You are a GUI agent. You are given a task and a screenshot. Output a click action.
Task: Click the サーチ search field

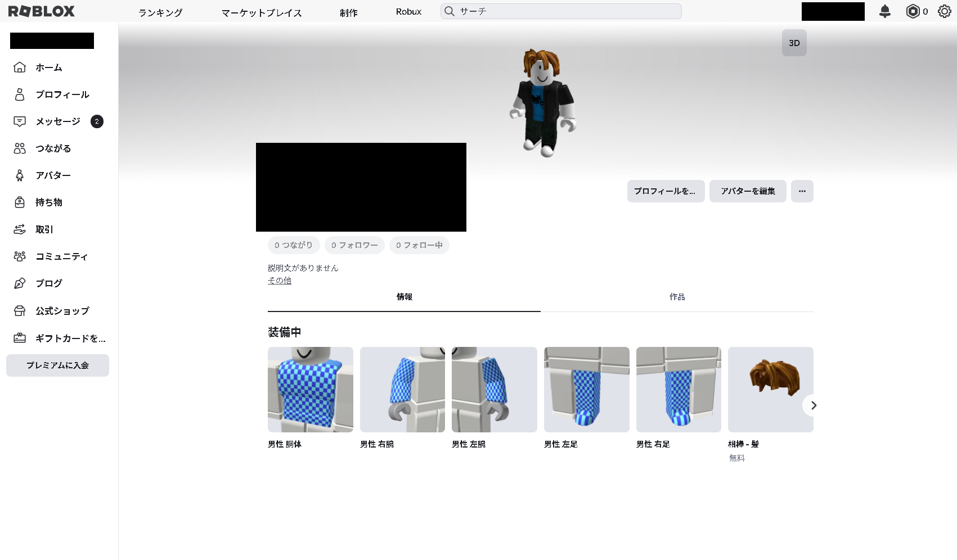[568, 11]
